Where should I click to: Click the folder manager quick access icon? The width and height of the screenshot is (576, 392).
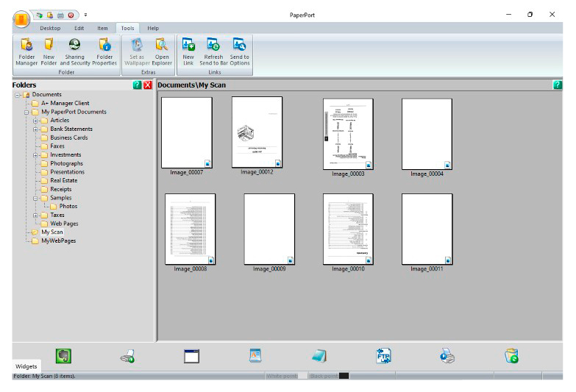pos(50,15)
